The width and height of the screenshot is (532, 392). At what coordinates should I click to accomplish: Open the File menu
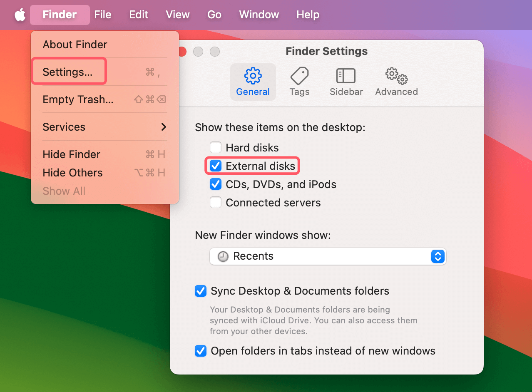pos(102,15)
